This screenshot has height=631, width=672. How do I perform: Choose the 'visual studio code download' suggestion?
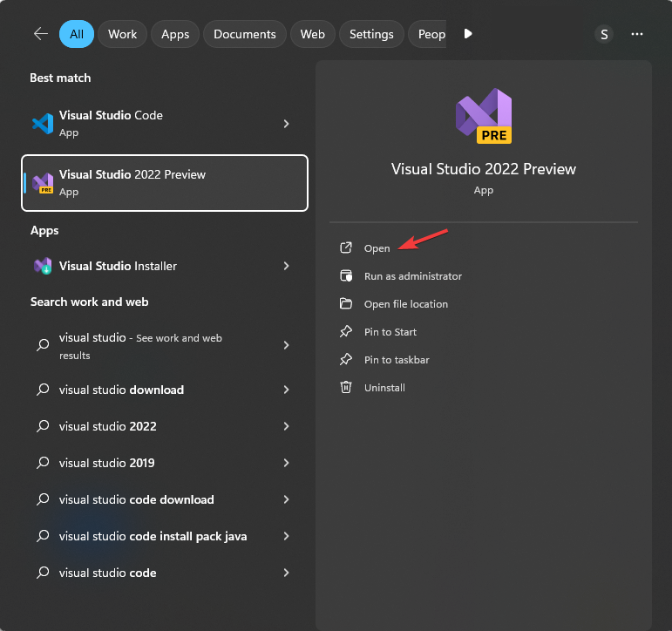click(x=165, y=499)
